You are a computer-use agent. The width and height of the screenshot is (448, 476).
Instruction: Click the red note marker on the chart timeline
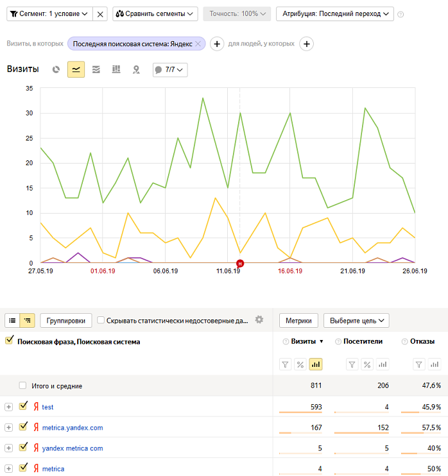point(240,264)
